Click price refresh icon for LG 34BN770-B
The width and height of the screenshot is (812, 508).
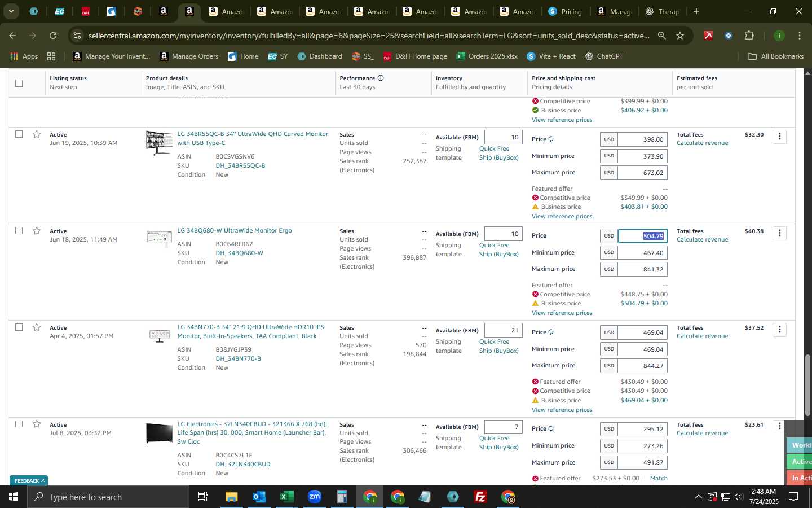551,332
